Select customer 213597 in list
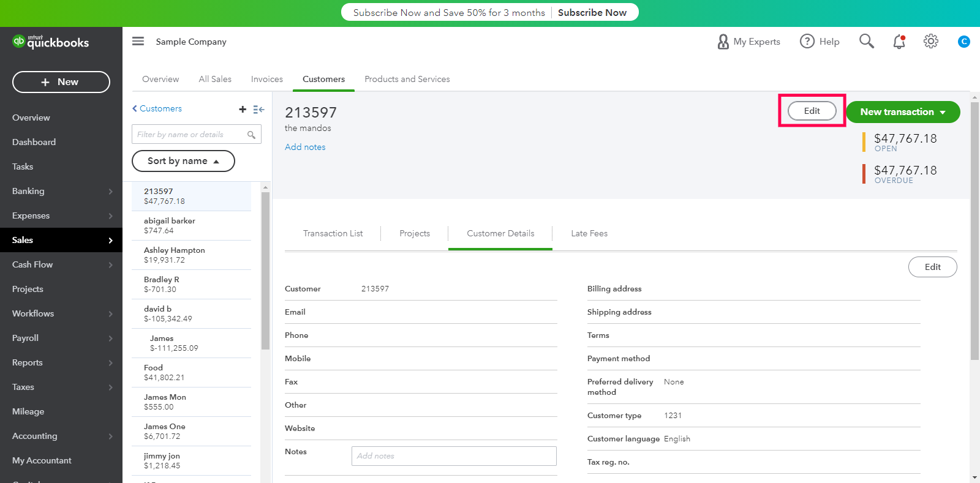 point(191,197)
